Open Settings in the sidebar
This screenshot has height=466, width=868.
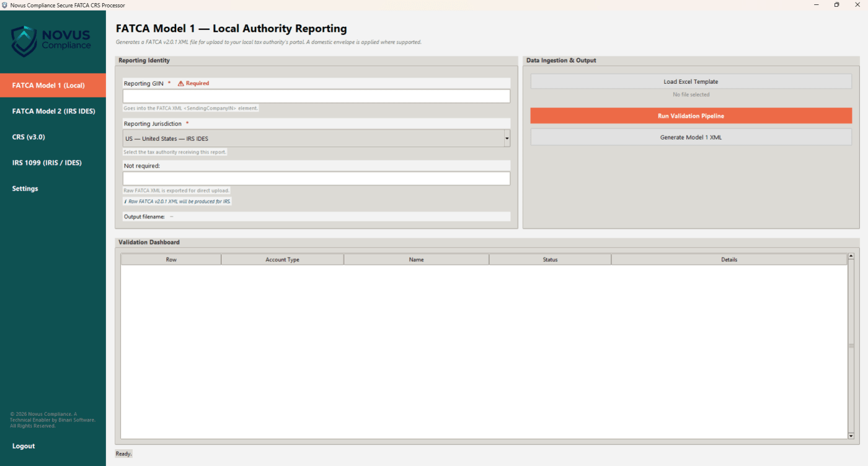pyautogui.click(x=53, y=189)
